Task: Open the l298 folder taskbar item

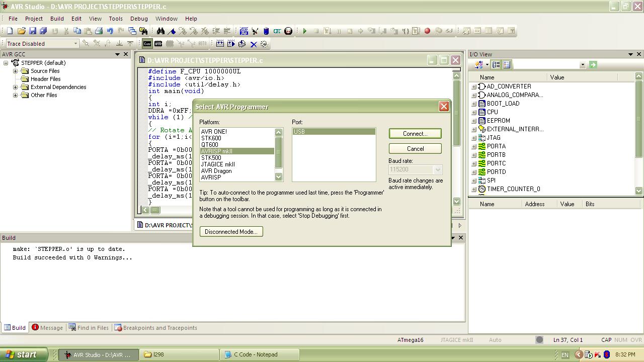Action: [179, 354]
